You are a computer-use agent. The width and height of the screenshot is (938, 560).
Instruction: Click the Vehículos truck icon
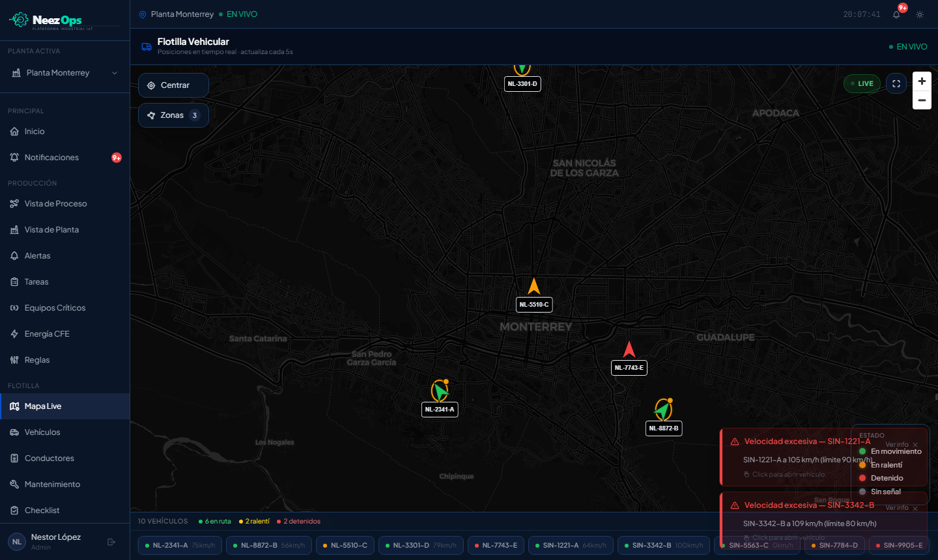pyautogui.click(x=14, y=432)
